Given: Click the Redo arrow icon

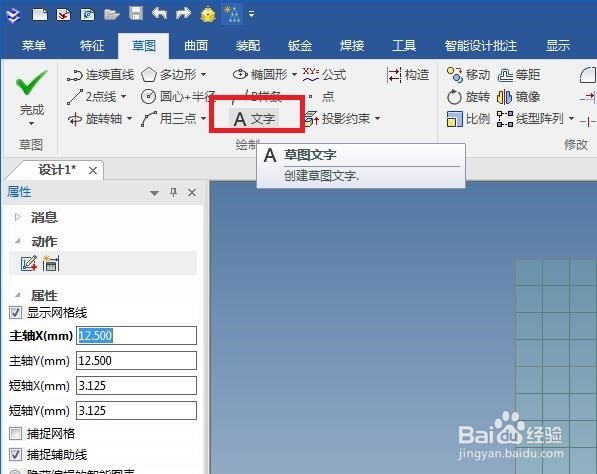Looking at the screenshot, I should (183, 14).
